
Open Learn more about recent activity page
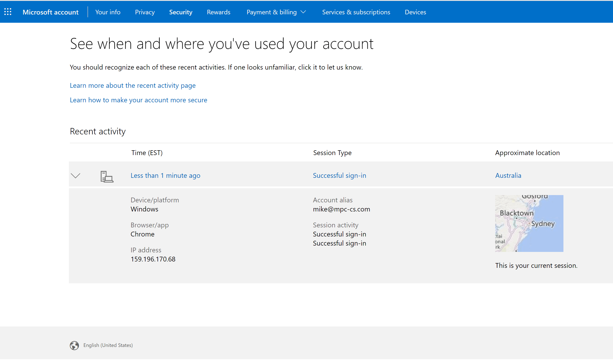tap(133, 85)
